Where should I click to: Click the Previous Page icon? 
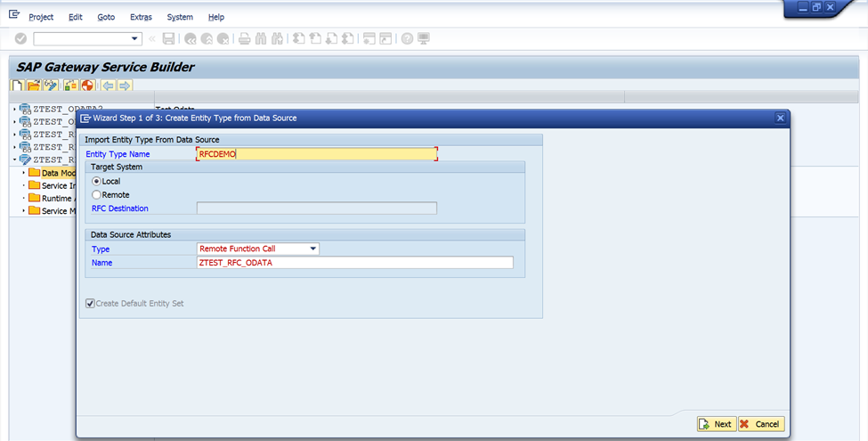(x=315, y=39)
